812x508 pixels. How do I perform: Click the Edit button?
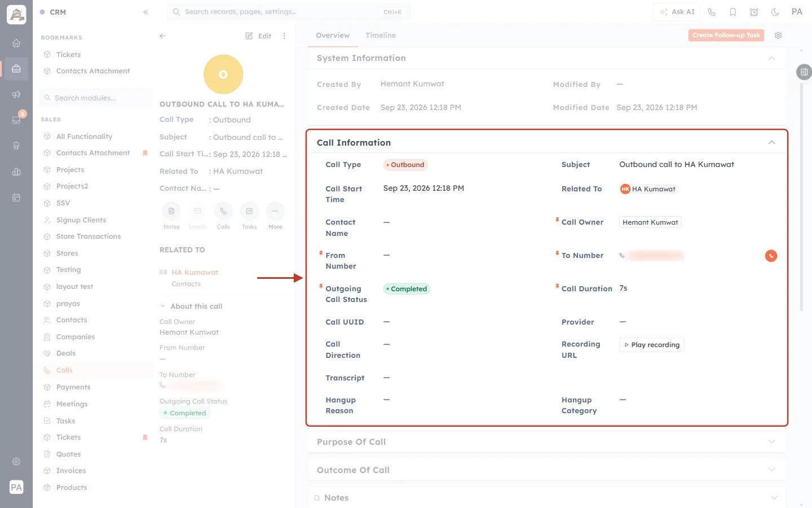259,36
